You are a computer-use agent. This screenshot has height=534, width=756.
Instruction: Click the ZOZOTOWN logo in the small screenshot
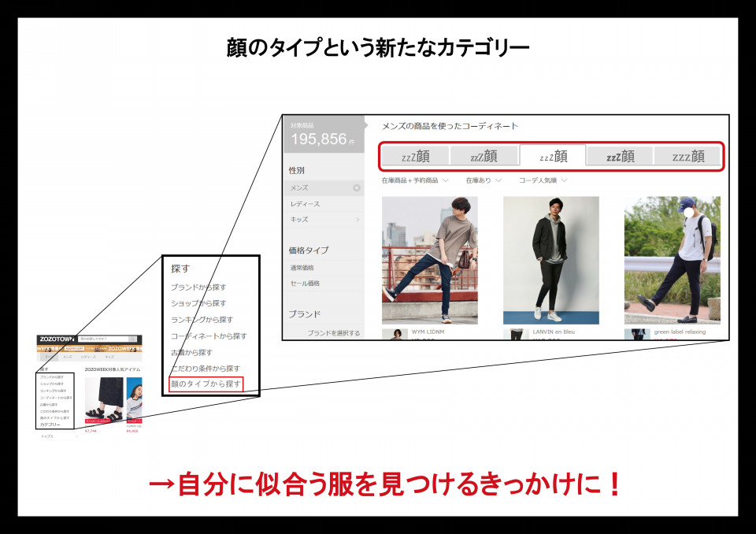point(56,339)
